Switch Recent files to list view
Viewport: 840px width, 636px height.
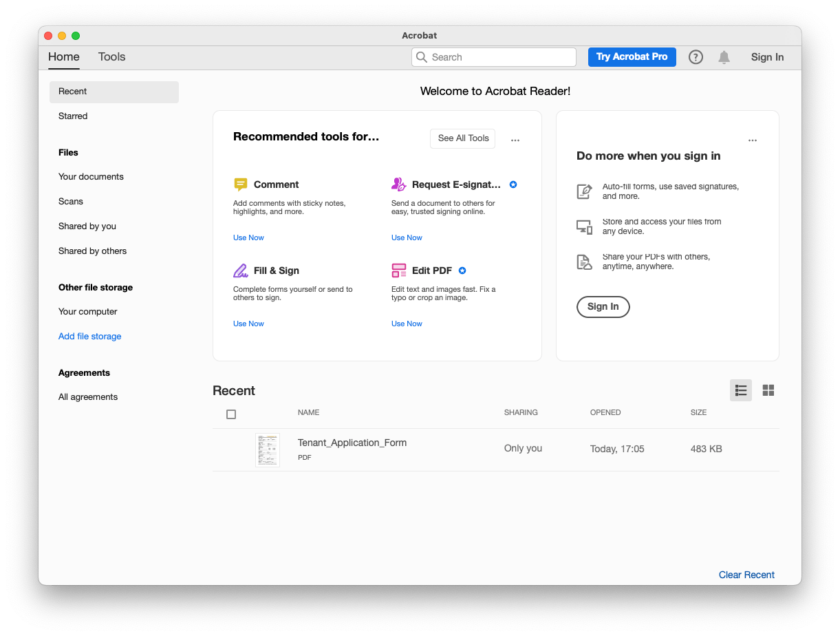[741, 390]
